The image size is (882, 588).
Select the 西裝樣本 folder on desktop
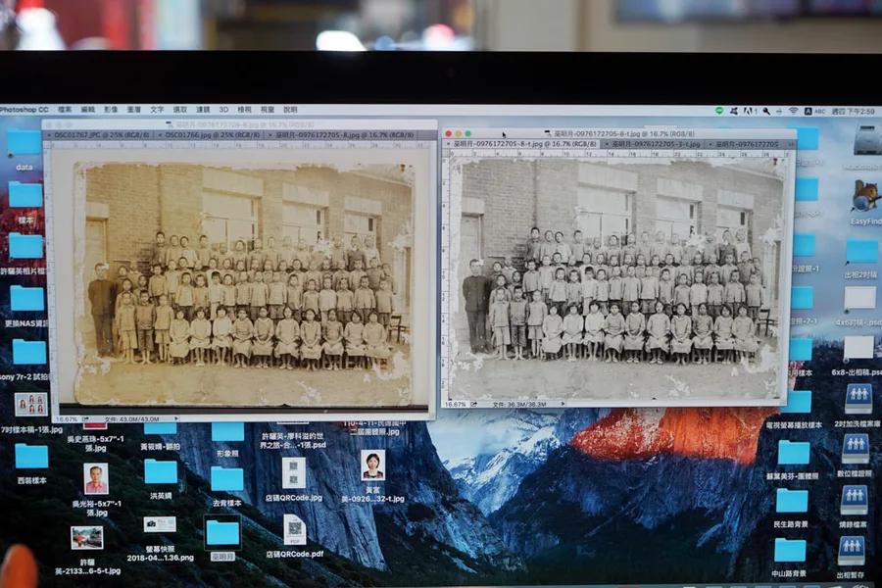tap(31, 456)
